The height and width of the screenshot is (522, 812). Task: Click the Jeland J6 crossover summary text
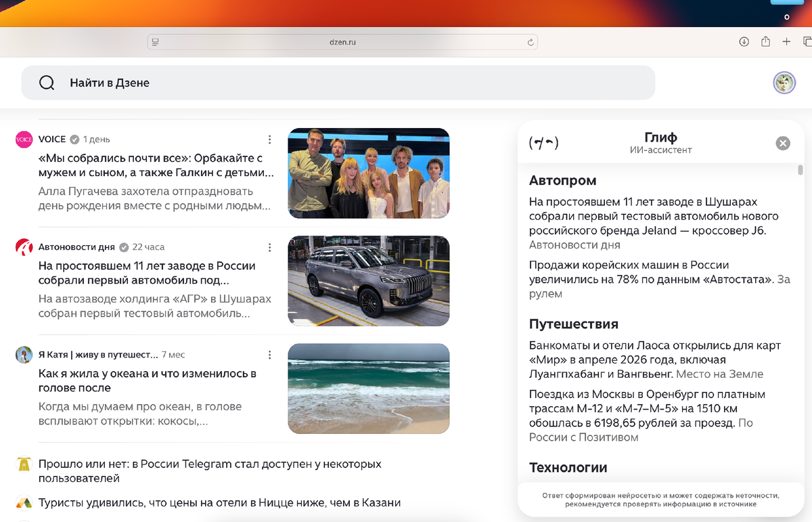(x=654, y=216)
